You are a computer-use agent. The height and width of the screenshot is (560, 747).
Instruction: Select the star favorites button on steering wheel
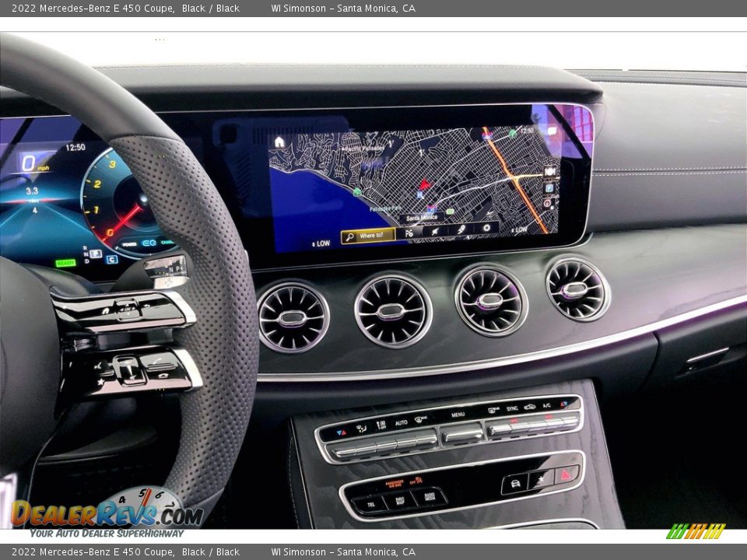tap(101, 381)
